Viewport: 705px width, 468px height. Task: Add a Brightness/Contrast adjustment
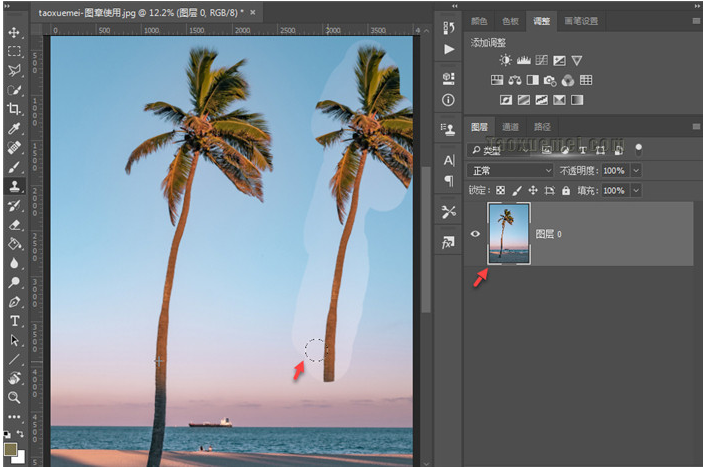coord(505,61)
